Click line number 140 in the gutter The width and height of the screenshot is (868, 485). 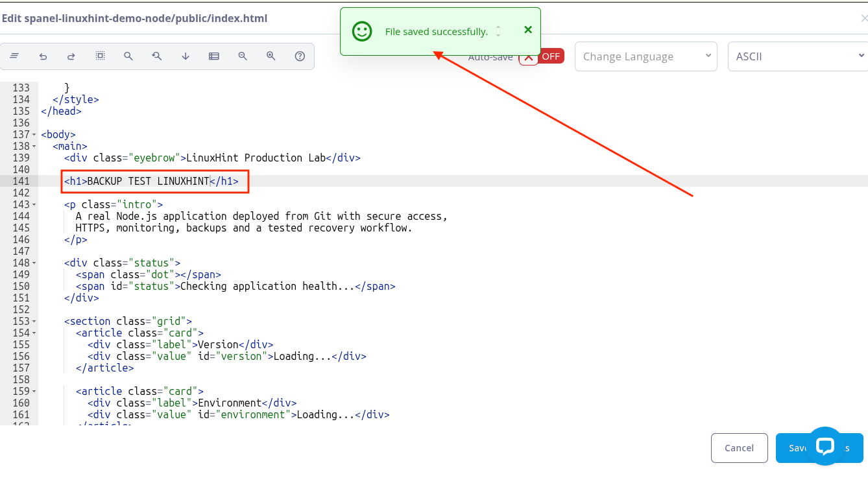pyautogui.click(x=21, y=170)
